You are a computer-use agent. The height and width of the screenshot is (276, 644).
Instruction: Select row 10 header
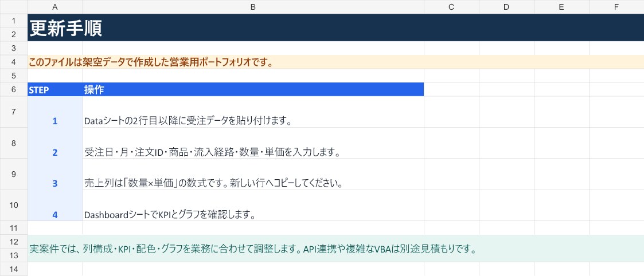click(14, 206)
